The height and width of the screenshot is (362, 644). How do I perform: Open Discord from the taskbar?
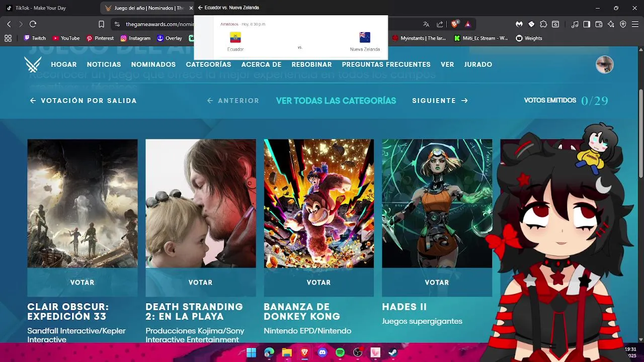pos(323,352)
